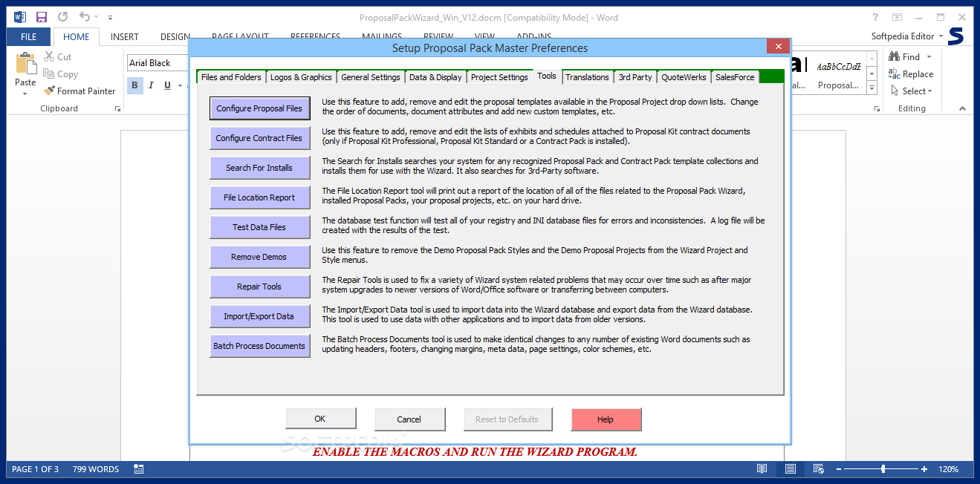Viewport: 980px width, 484px height.
Task: Open the Paste clipboard icon
Action: 25,63
